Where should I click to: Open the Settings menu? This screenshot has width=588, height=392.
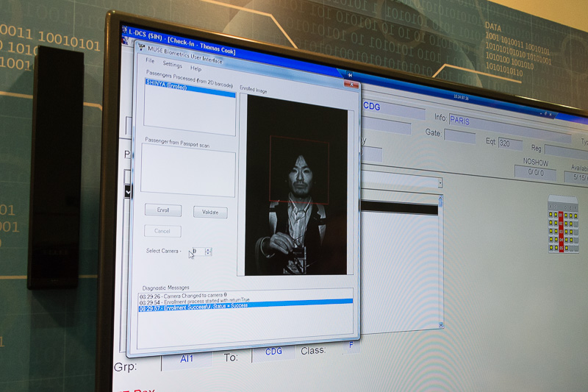[173, 65]
